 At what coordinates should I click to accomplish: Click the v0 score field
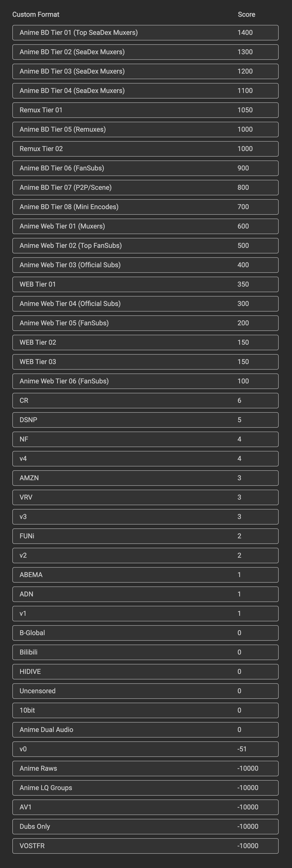[242, 749]
